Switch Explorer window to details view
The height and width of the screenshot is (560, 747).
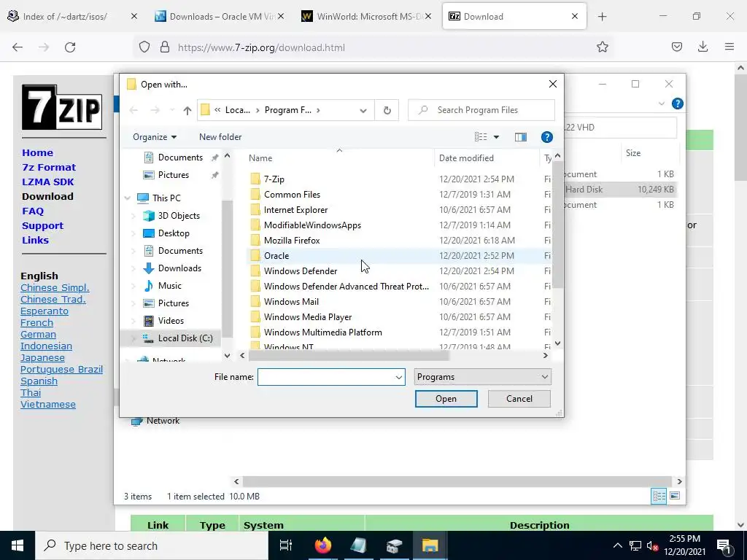[659, 496]
